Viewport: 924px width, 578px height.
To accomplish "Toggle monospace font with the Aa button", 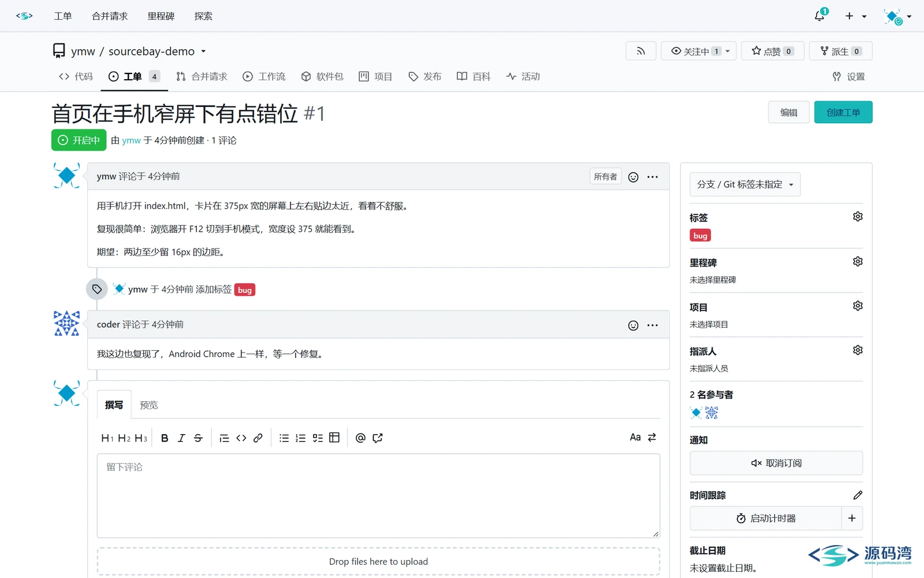I will [x=635, y=438].
